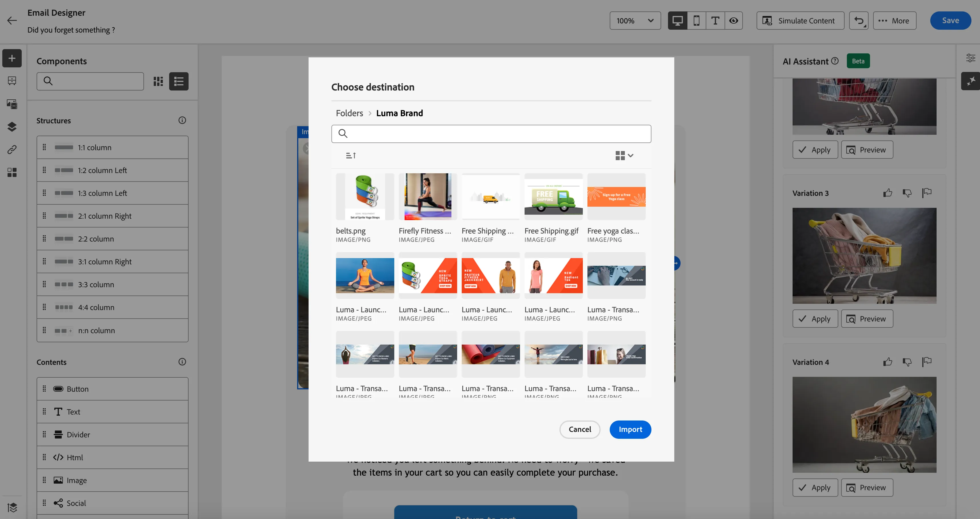Preview Variation 4
Screen dimensions: 980x519
click(867, 487)
